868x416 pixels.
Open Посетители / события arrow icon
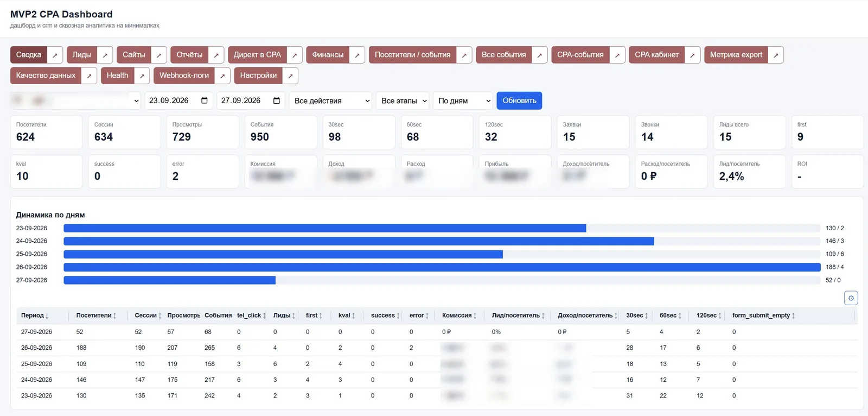pos(464,55)
